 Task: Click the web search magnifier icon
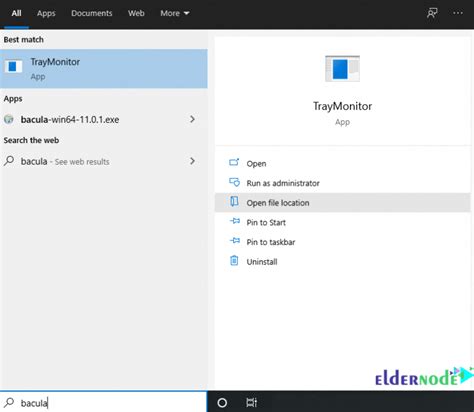coord(9,161)
